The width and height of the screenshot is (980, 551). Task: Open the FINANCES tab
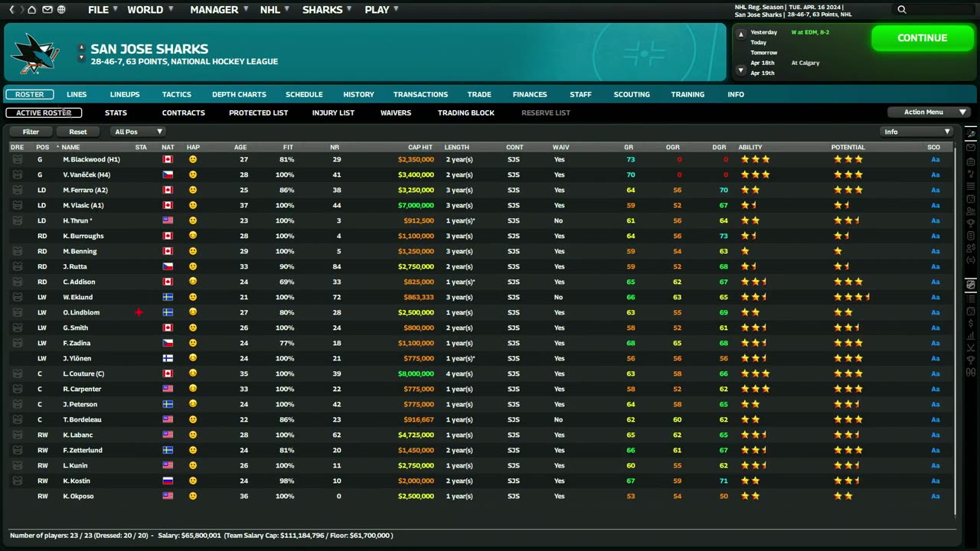tap(530, 94)
